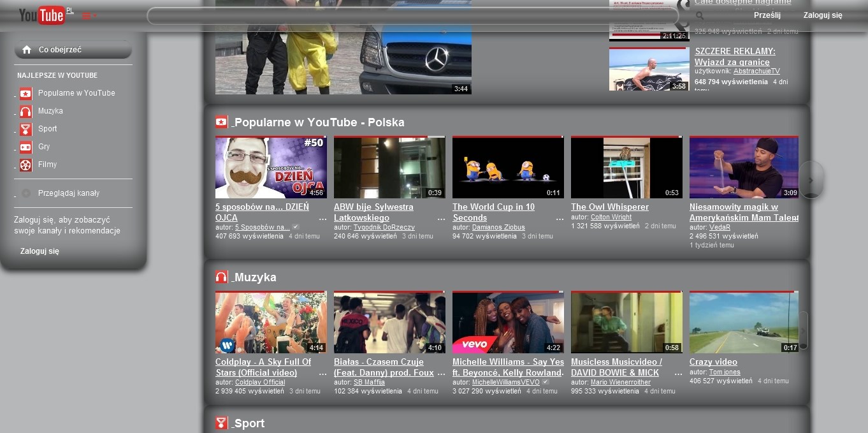Click the search magnifier icon
Viewport: 868px width, 433px height.
coord(700,15)
